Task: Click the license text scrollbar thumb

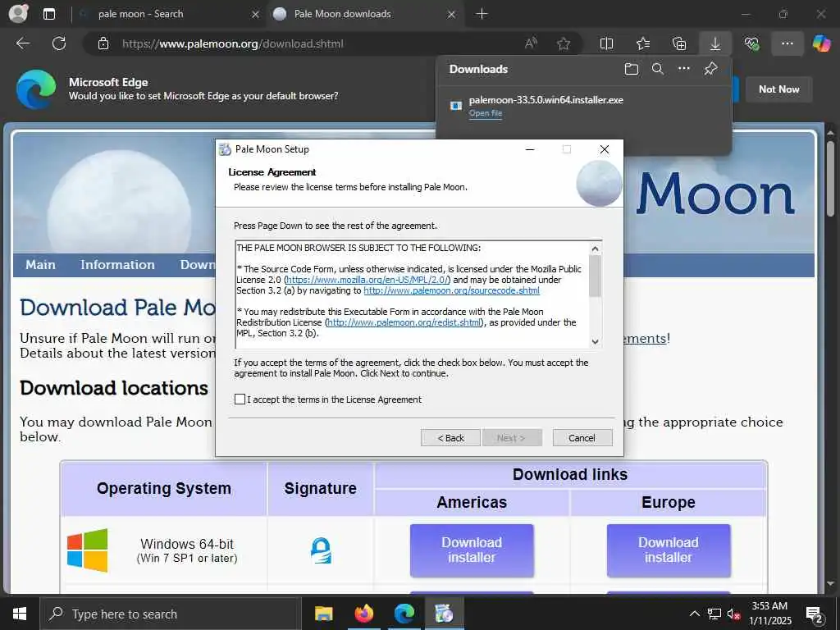Action: (x=595, y=276)
